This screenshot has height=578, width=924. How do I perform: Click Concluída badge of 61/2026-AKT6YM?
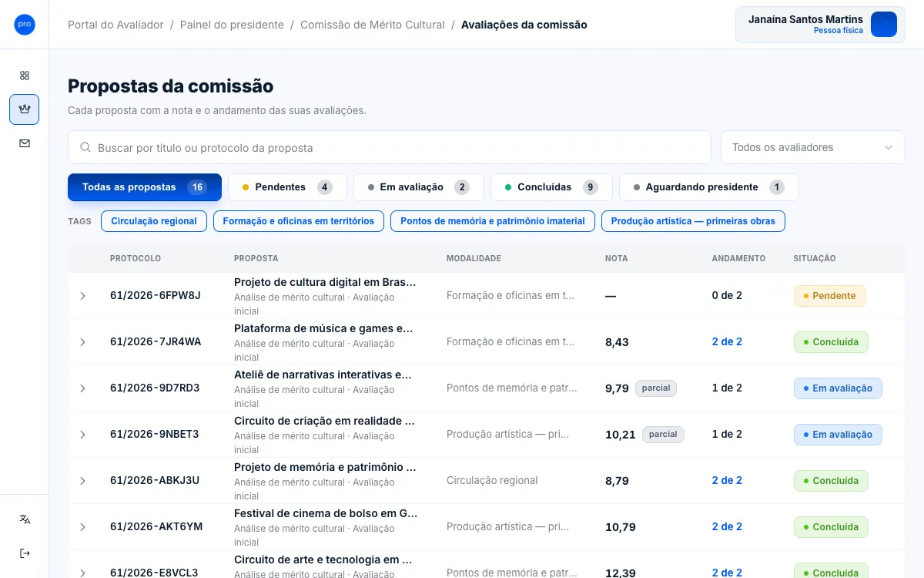(831, 527)
